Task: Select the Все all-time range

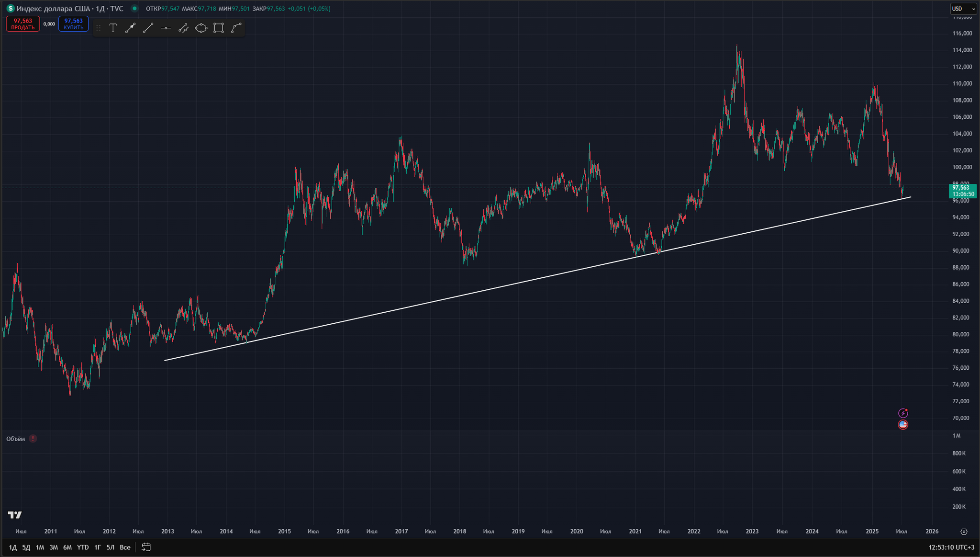Action: click(x=125, y=547)
